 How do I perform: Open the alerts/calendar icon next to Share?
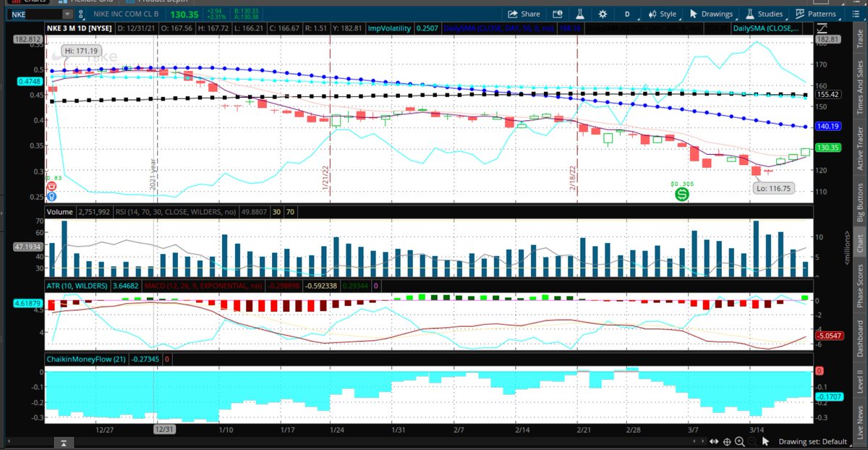557,13
